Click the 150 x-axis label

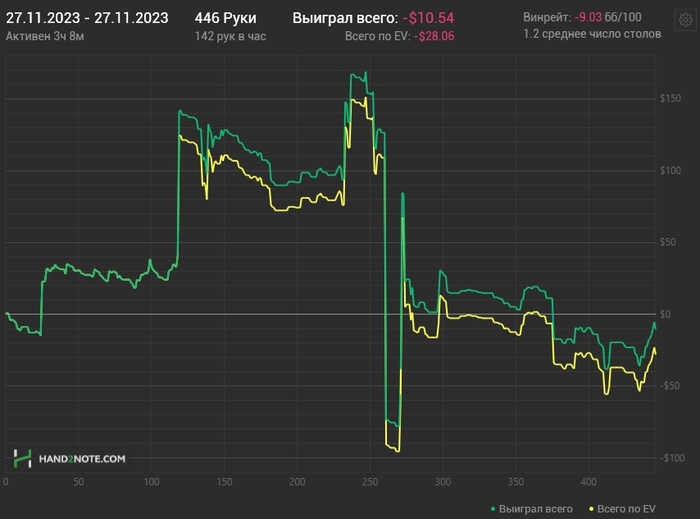tap(224, 482)
